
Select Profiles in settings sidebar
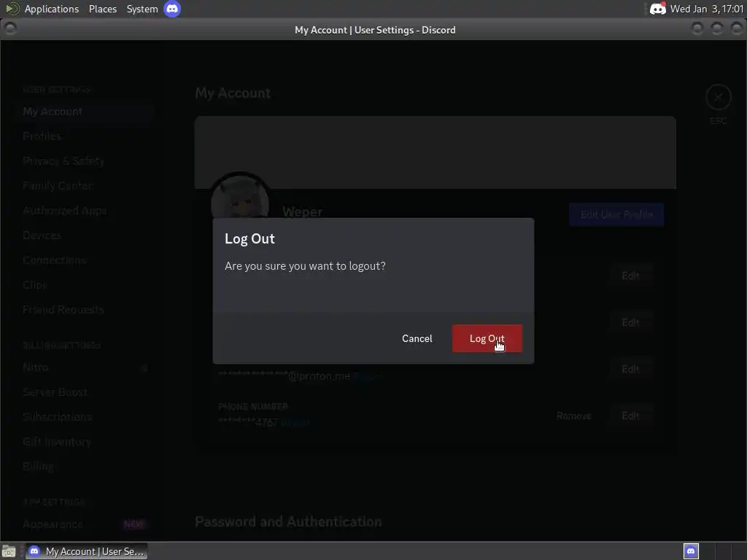88,136
